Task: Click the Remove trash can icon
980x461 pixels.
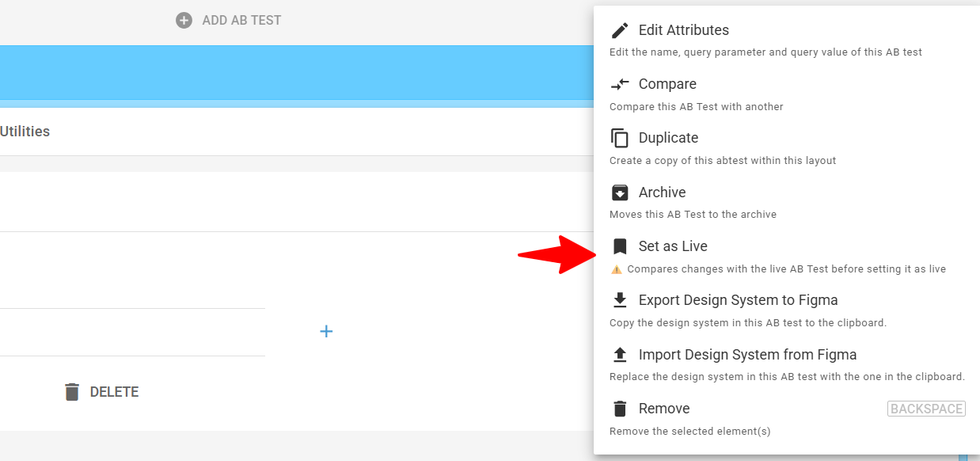Action: coord(620,408)
